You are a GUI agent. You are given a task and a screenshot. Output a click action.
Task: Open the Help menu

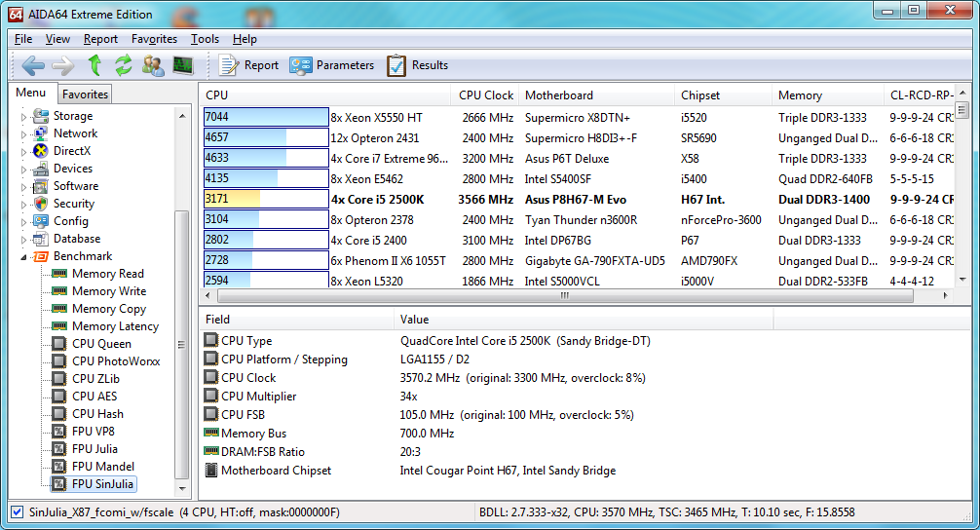tap(245, 39)
